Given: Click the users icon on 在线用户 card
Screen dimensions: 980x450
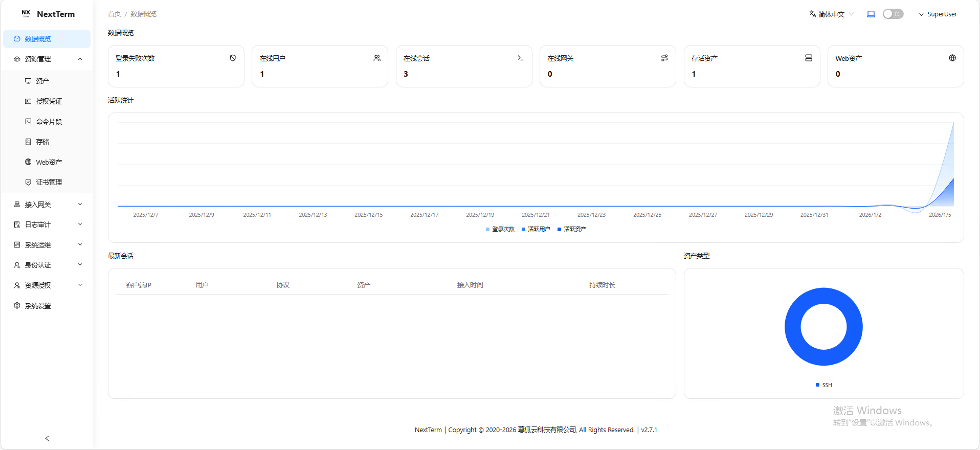Looking at the screenshot, I should pos(377,58).
